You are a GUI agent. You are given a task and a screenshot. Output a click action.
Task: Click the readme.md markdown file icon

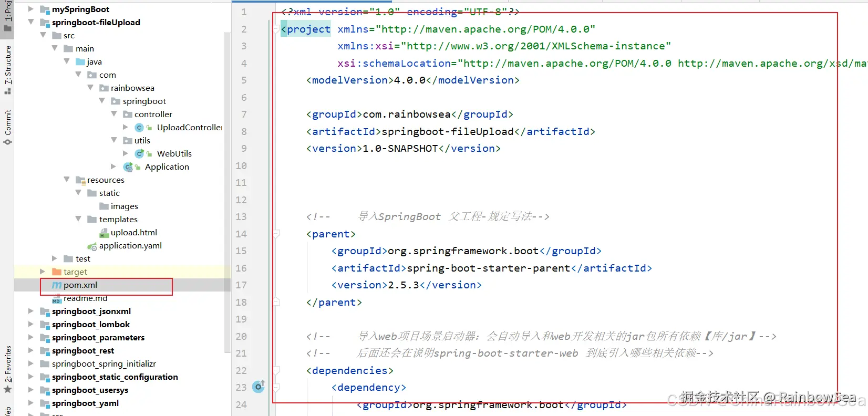click(x=57, y=299)
